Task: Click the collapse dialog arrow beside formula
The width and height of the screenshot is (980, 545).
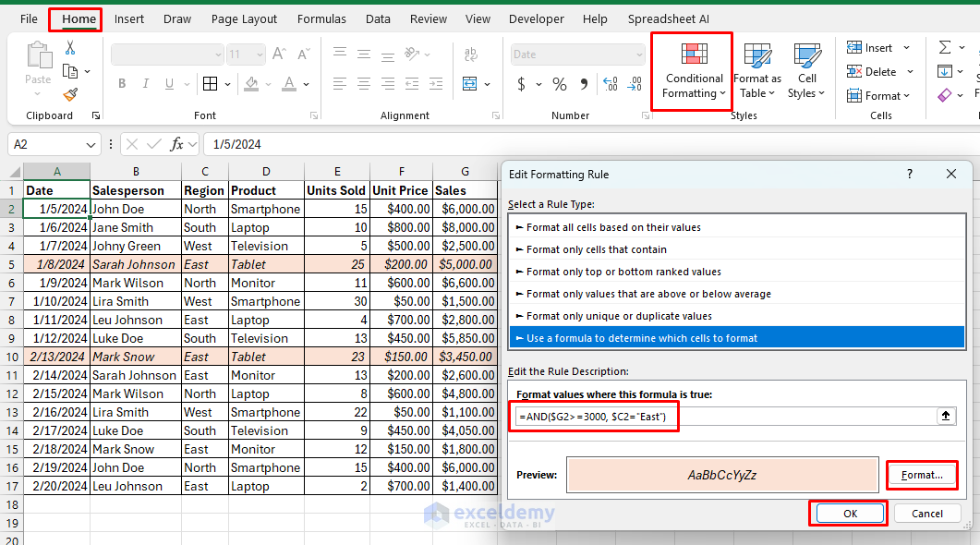Action: (945, 417)
